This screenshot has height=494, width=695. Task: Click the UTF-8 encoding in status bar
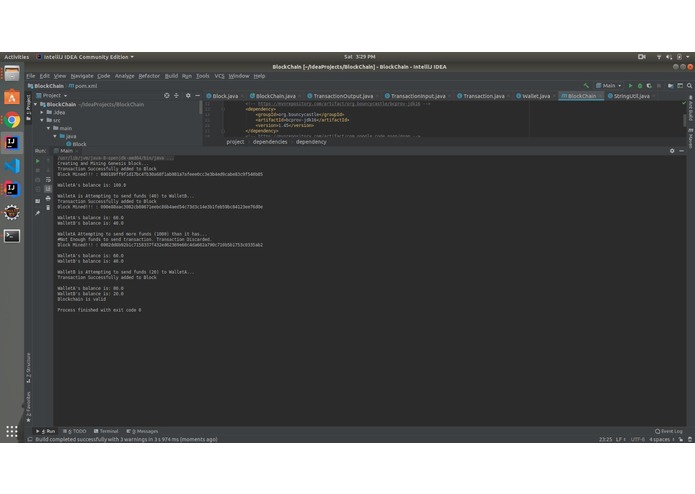point(638,440)
